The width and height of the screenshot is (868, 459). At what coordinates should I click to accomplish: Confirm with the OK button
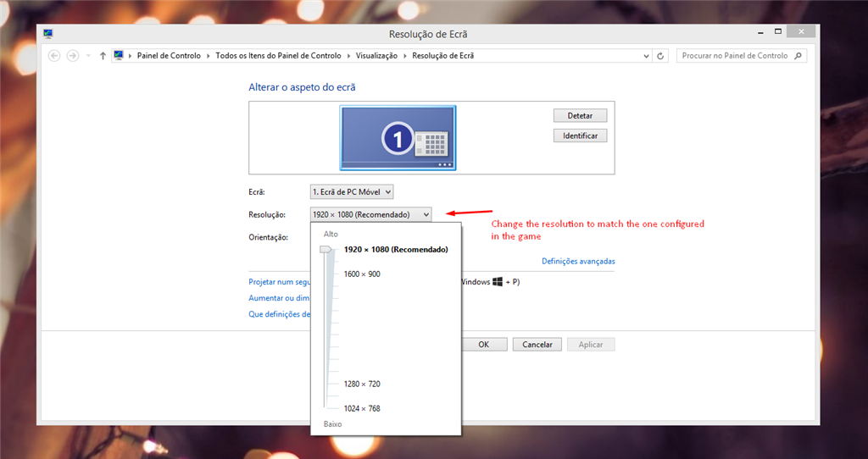[484, 345]
